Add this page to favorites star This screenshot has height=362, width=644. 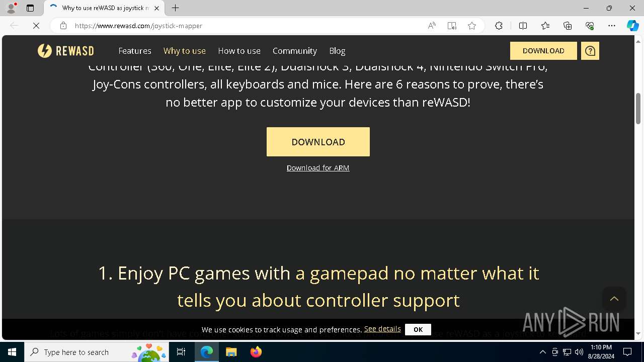pos(472,26)
